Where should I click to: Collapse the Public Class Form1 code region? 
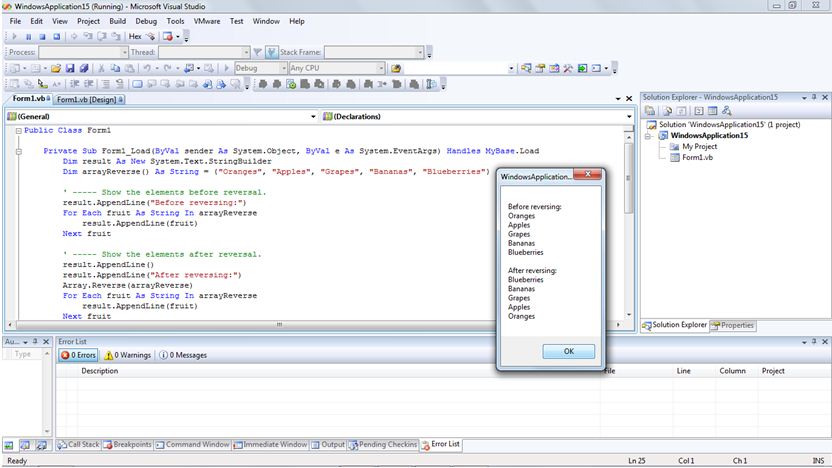[x=19, y=131]
